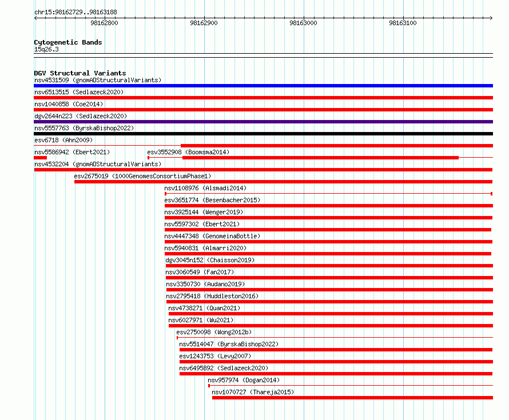Click ruler position 98162800
Image resolution: width=509 pixels, height=420 pixels.
(x=104, y=23)
